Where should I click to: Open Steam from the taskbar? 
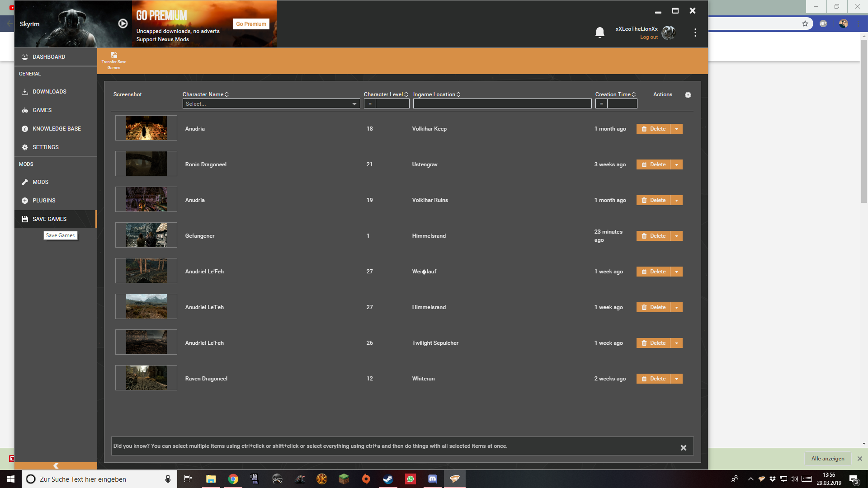(388, 479)
